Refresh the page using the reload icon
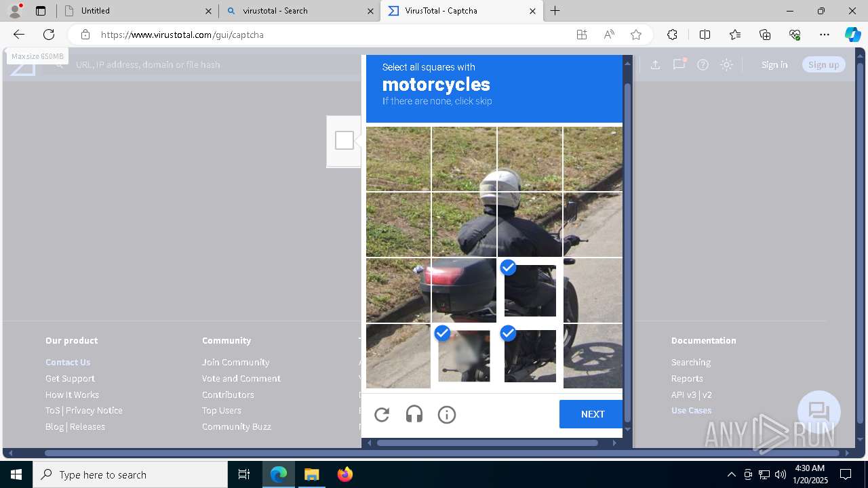868x488 pixels. click(x=49, y=35)
